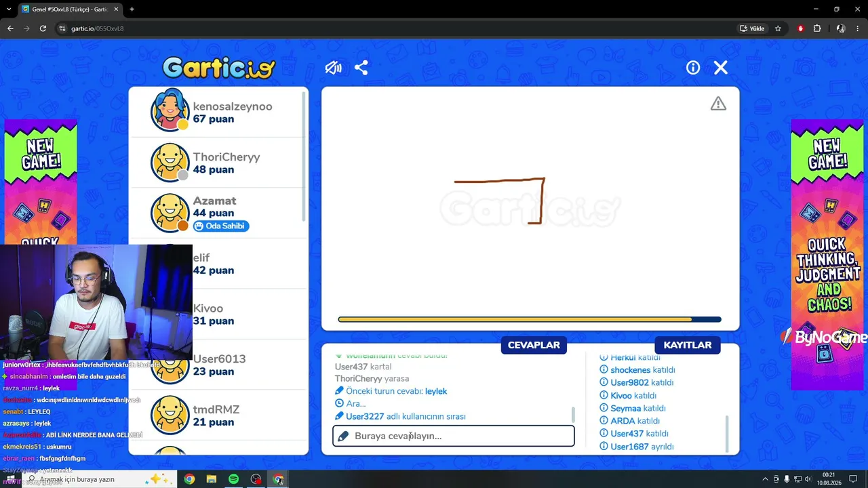Open the browser extensions puzzle icon

[817, 28]
